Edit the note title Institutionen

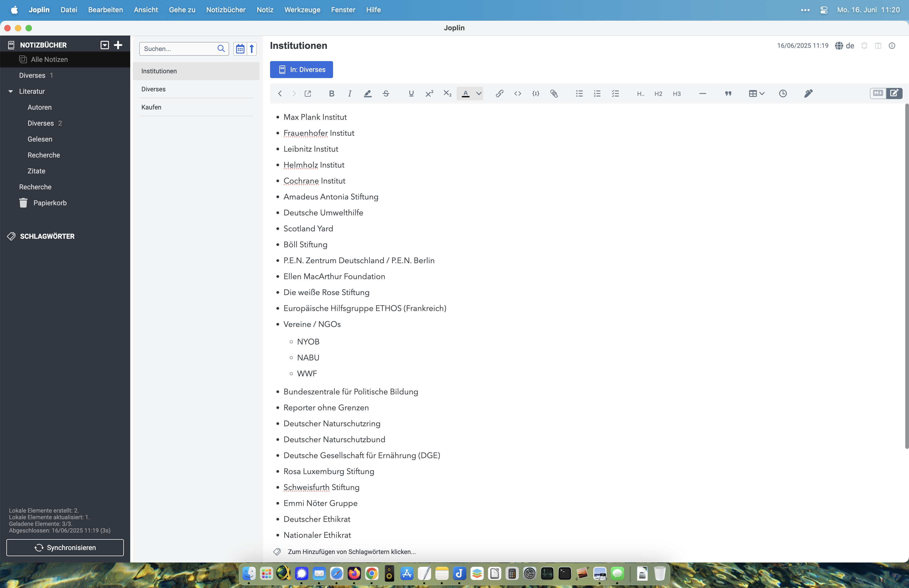pos(298,46)
